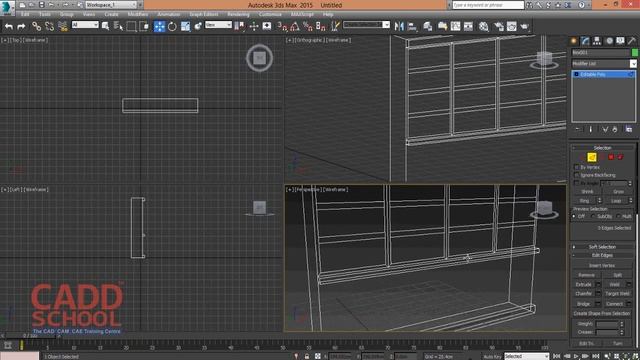Viewport: 640px width, 360px height.
Task: Activate the Select and Rotate tool
Action: 172,27
